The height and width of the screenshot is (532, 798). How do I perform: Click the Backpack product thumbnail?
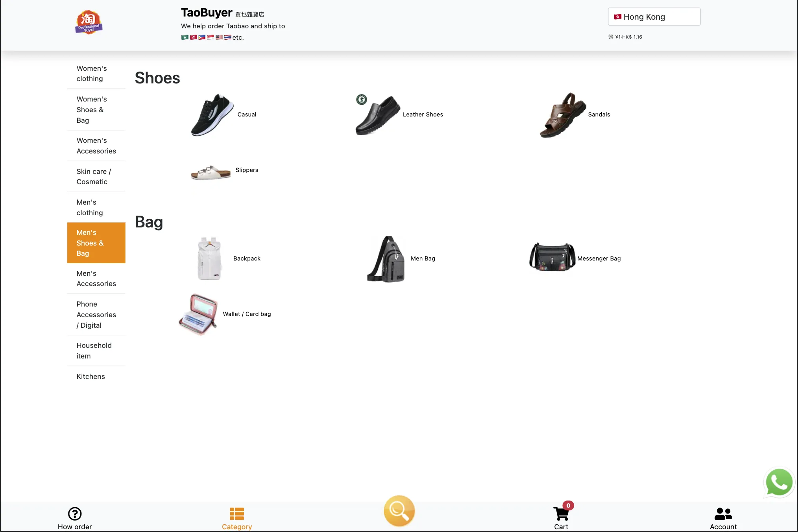tap(210, 258)
